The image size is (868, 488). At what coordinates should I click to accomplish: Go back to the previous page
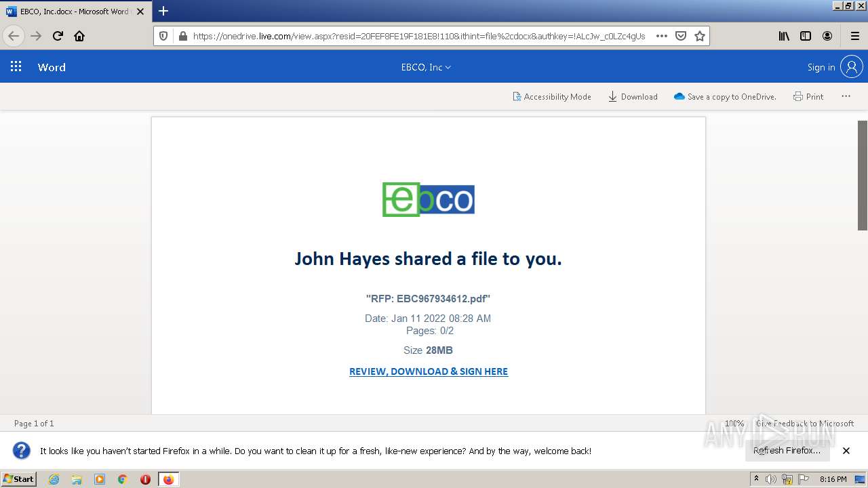tap(14, 36)
